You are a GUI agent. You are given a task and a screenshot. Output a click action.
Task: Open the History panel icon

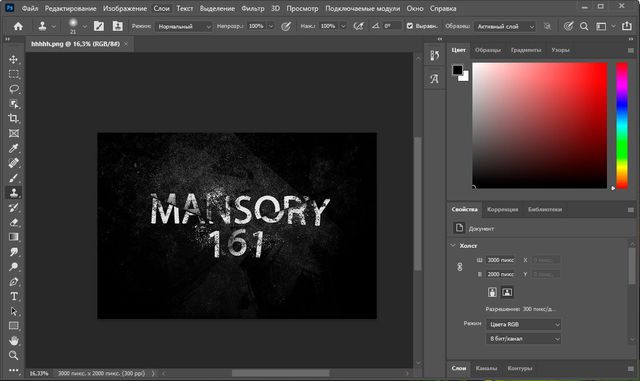pyautogui.click(x=434, y=56)
